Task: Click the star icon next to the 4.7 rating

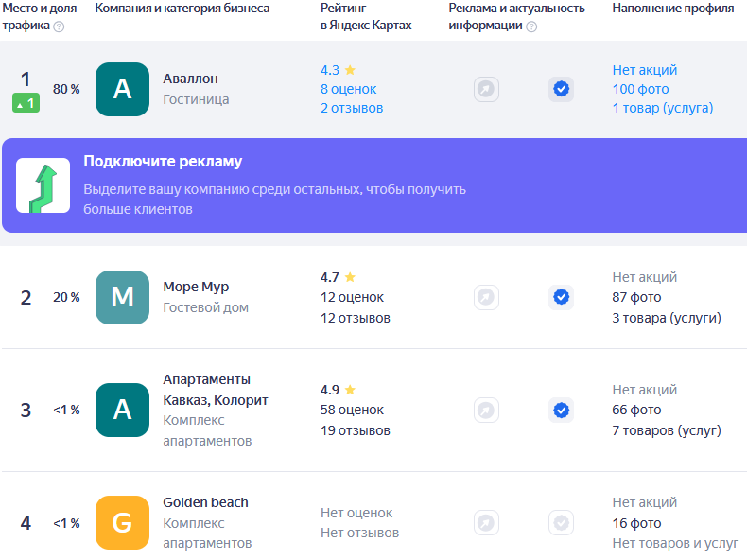Action: (350, 277)
